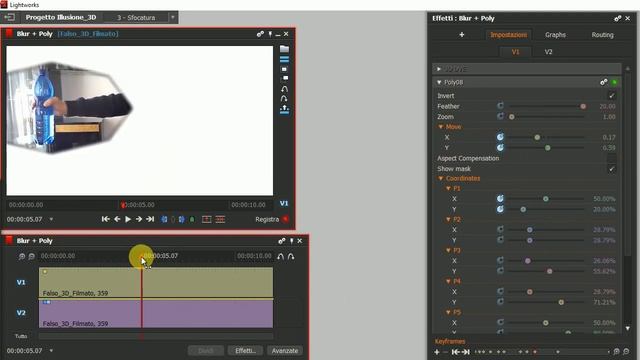The height and width of the screenshot is (360, 640).
Task: Add a keyframe with the plus button
Action: coord(437,352)
